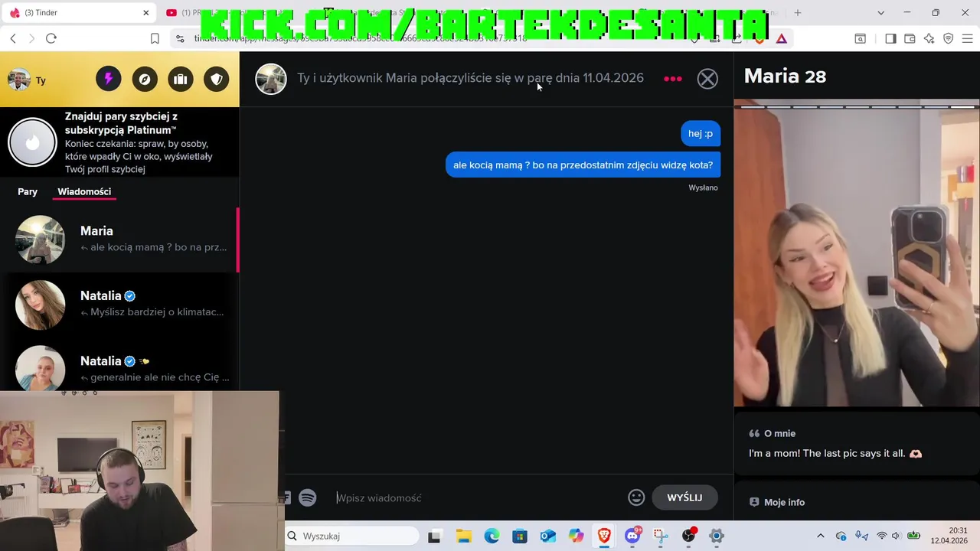Send message with WYŚLIJ button
The image size is (980, 551).
[x=684, y=497]
